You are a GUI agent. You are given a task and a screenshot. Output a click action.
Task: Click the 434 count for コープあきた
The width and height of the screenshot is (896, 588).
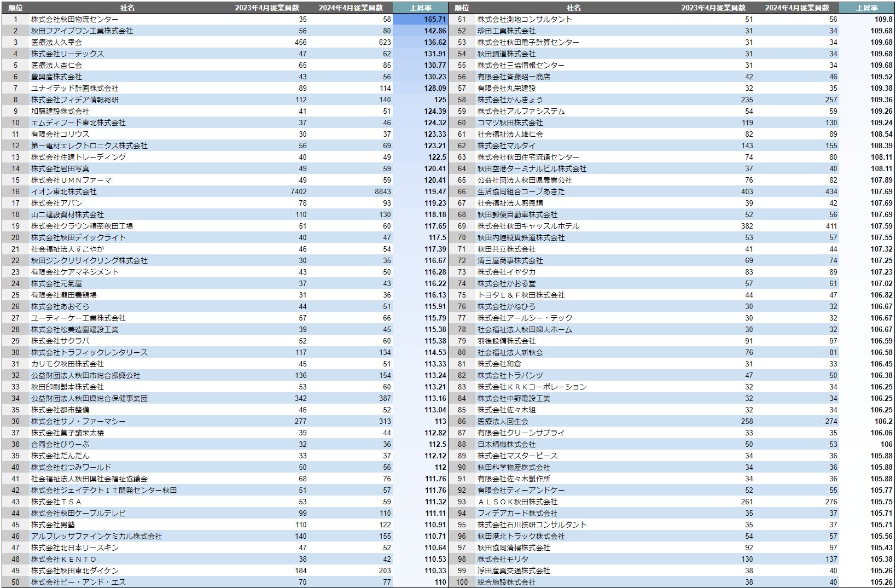tap(831, 191)
